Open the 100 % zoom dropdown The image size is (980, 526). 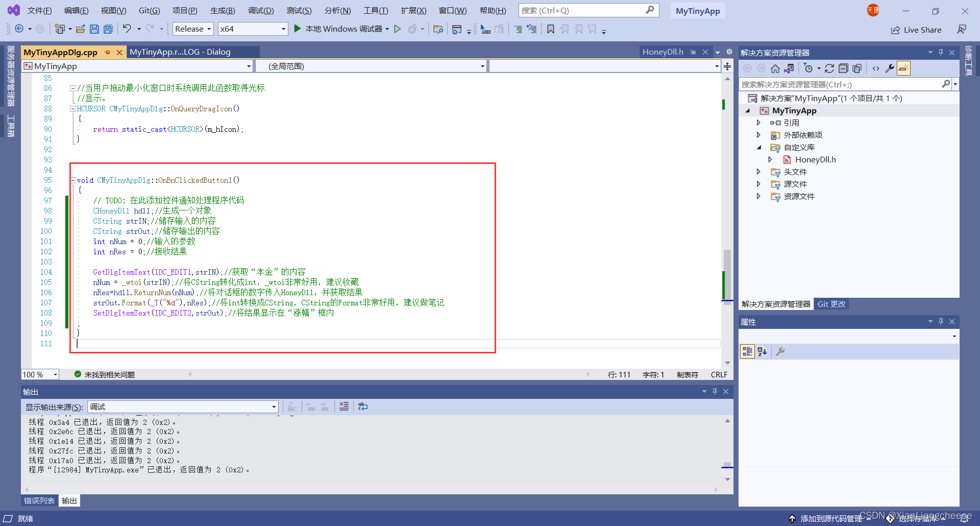coord(40,374)
